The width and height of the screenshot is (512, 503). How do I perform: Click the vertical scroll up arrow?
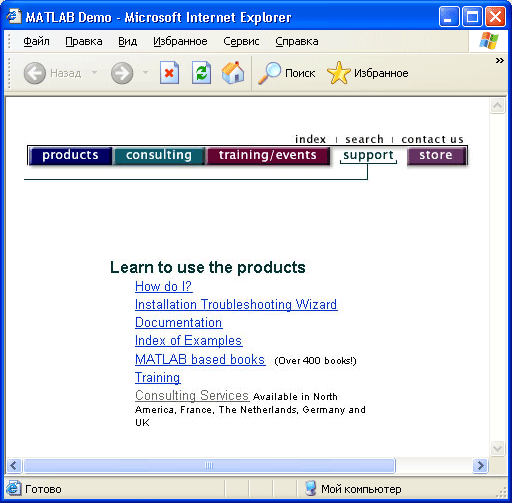click(x=497, y=106)
